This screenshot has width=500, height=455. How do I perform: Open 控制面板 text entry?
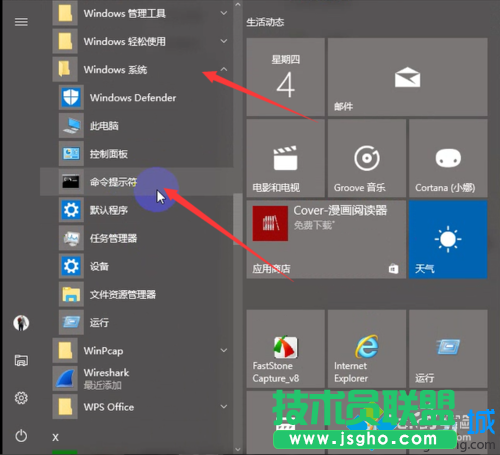109,154
